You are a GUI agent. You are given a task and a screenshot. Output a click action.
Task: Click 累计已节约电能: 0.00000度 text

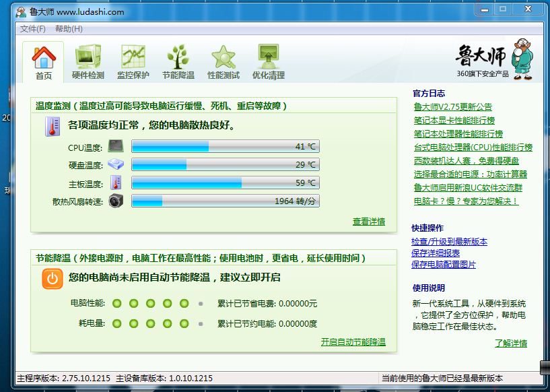267,323
